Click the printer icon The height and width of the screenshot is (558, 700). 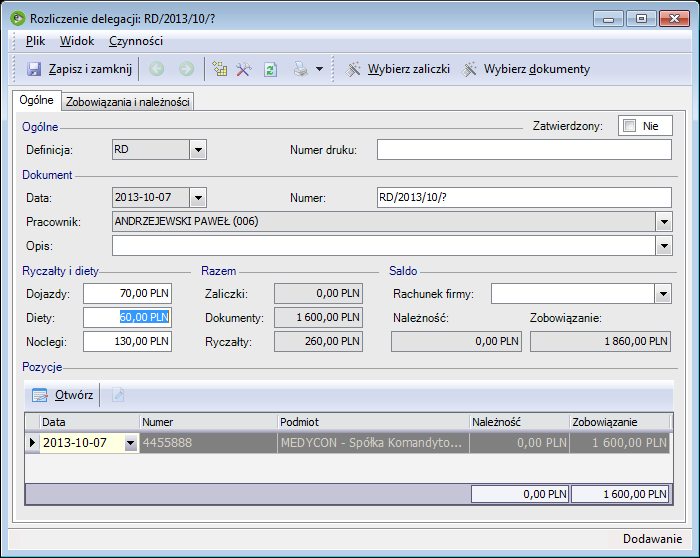pyautogui.click(x=301, y=69)
